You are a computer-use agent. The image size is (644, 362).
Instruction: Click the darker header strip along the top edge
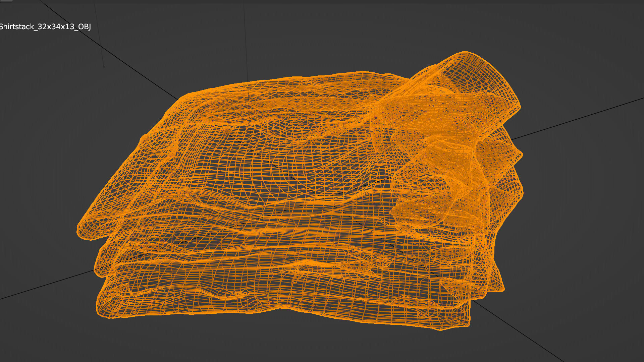click(322, 2)
